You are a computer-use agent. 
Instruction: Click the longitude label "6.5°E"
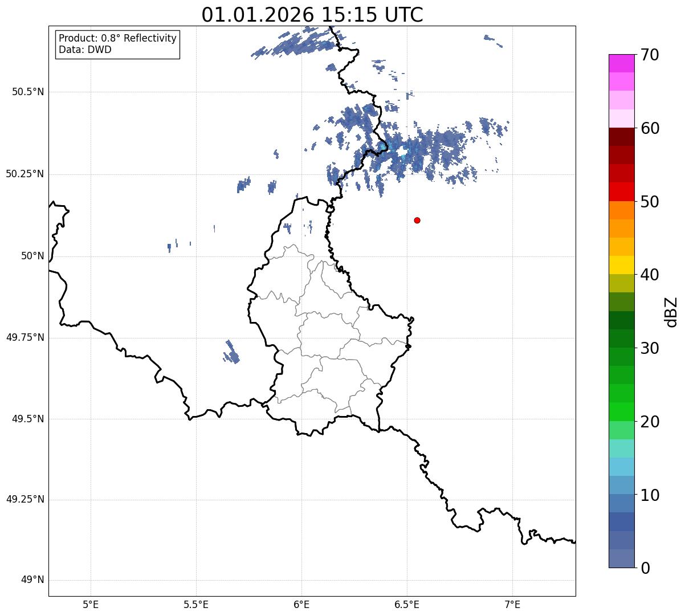coord(407,604)
